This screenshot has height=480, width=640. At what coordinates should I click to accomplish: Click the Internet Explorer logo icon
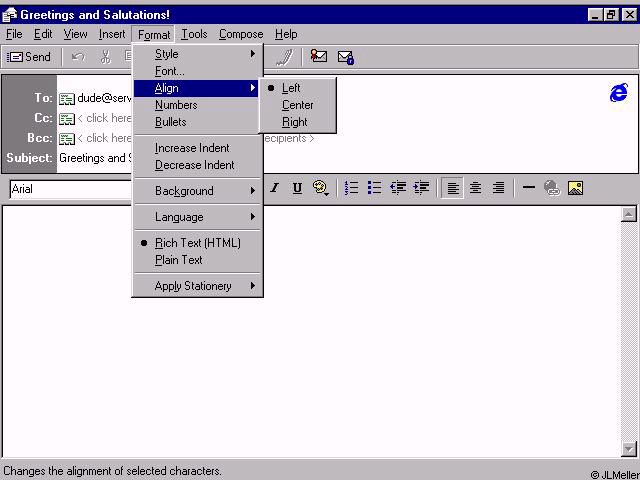[x=619, y=93]
